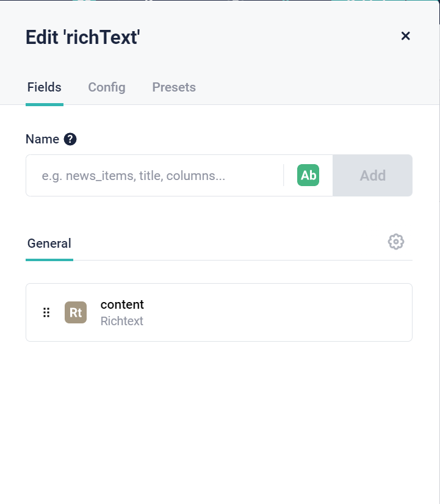
Task: Click the content field name text
Action: pos(122,304)
